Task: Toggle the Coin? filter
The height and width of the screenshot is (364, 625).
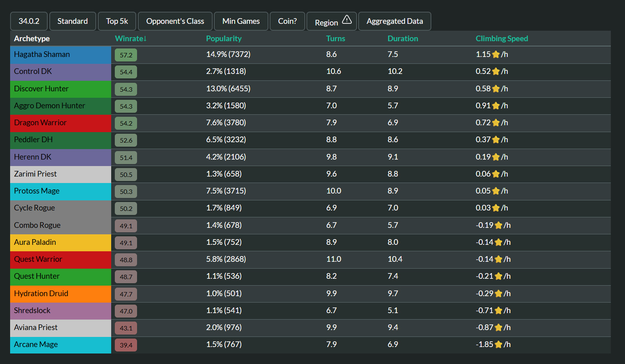Action: pos(287,21)
